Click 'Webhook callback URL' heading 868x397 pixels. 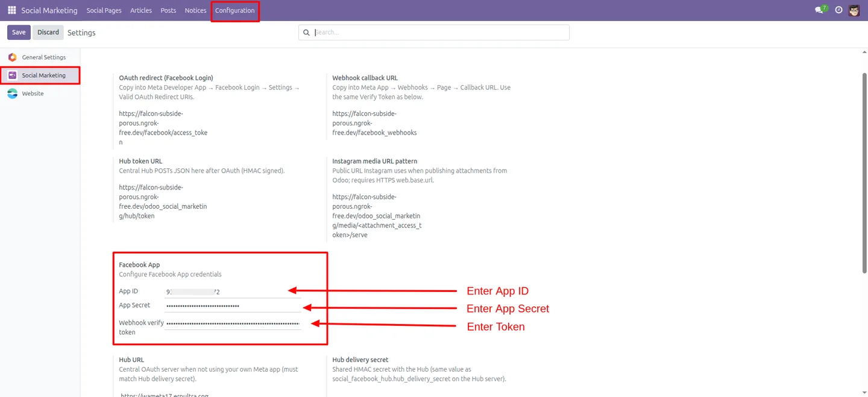pyautogui.click(x=365, y=78)
